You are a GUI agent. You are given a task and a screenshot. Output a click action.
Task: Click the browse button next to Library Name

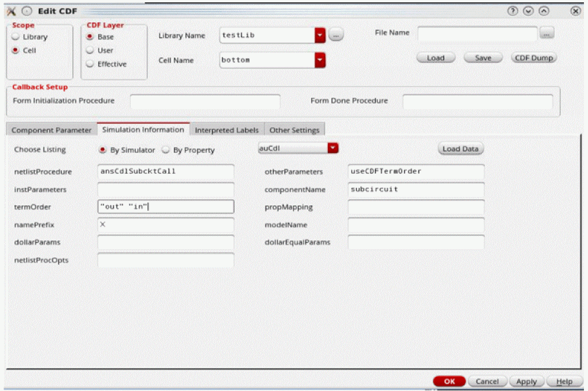click(x=336, y=35)
